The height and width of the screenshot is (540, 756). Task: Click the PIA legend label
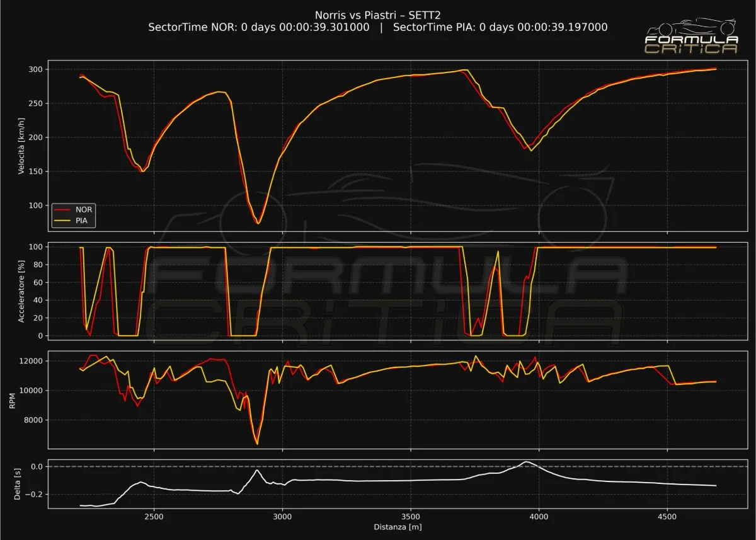point(82,221)
